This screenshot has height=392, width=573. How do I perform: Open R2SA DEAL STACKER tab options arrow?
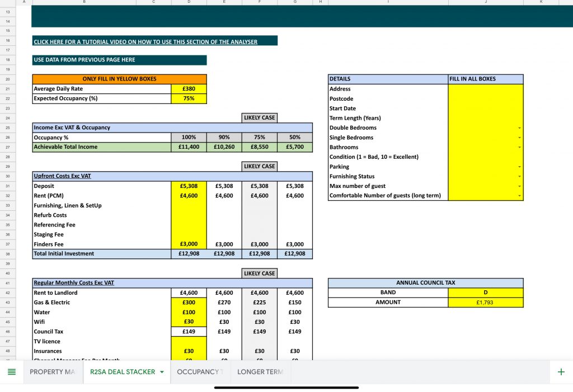coord(162,372)
